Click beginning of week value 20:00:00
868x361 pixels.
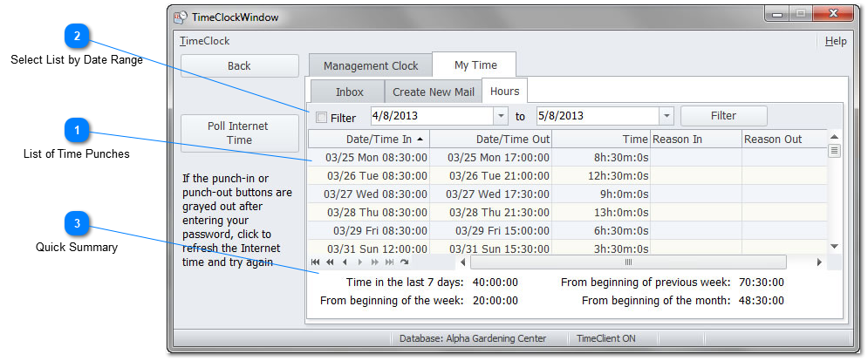click(x=496, y=301)
